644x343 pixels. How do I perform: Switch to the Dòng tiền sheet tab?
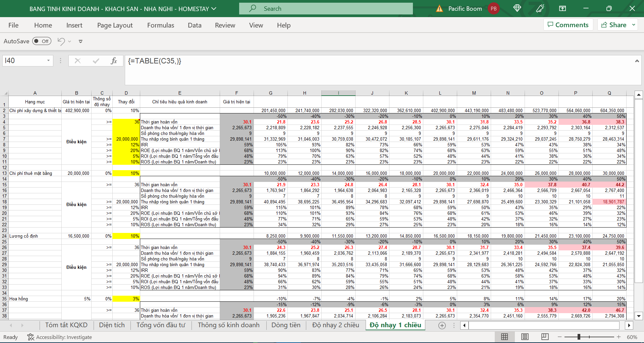tap(286, 325)
